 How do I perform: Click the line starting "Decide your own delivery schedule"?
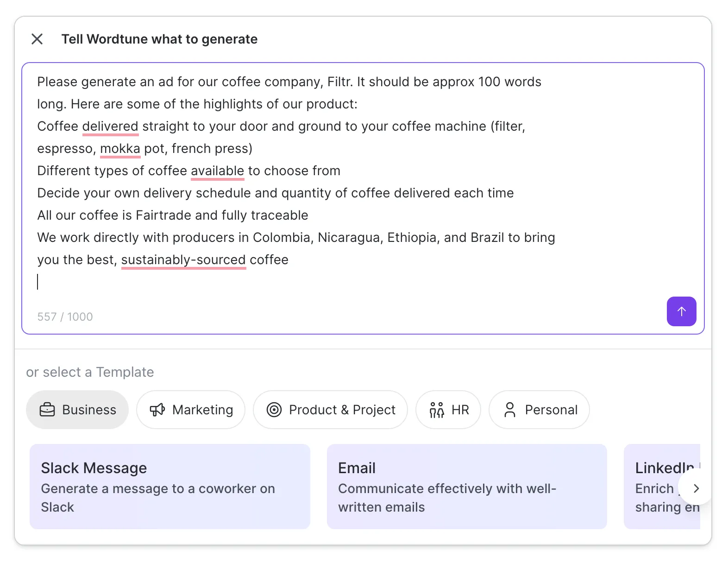(276, 193)
